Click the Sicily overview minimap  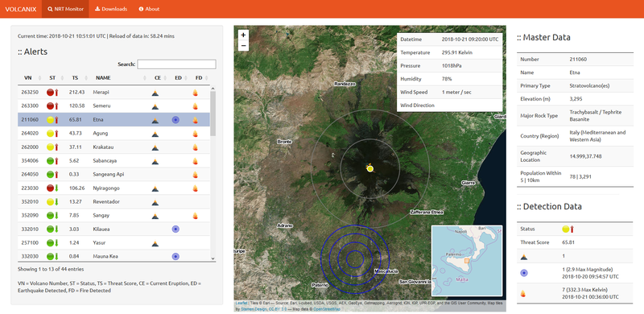[467, 261]
